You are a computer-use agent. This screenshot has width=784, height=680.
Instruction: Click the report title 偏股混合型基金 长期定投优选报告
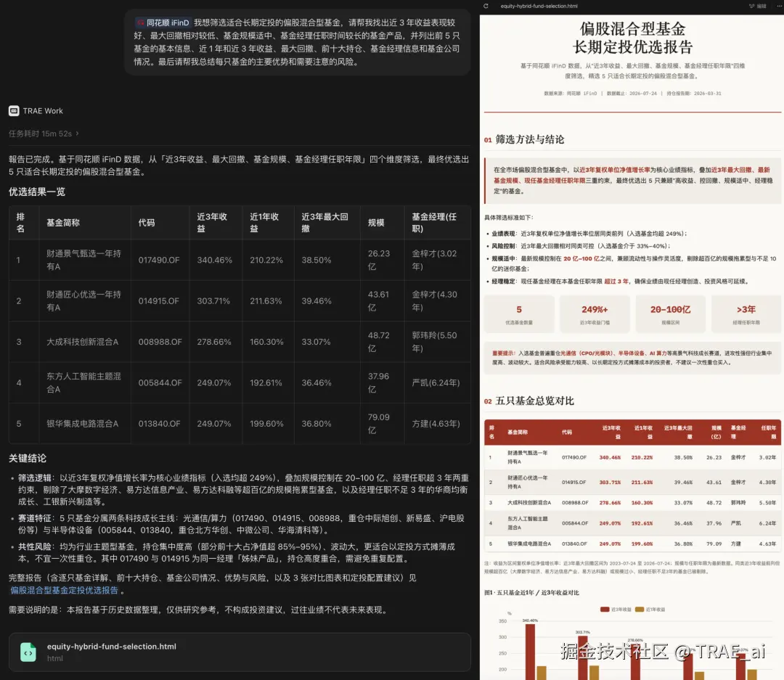(x=632, y=38)
